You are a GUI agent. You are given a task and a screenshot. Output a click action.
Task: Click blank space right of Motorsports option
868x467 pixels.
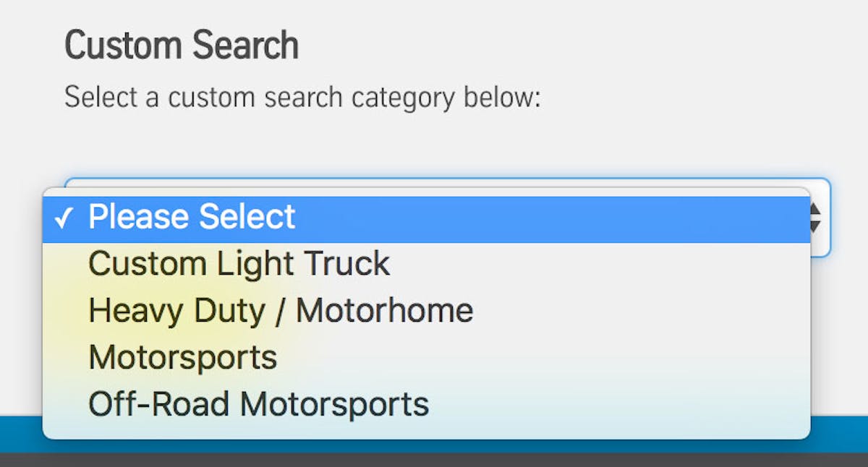pyautogui.click(x=542, y=357)
